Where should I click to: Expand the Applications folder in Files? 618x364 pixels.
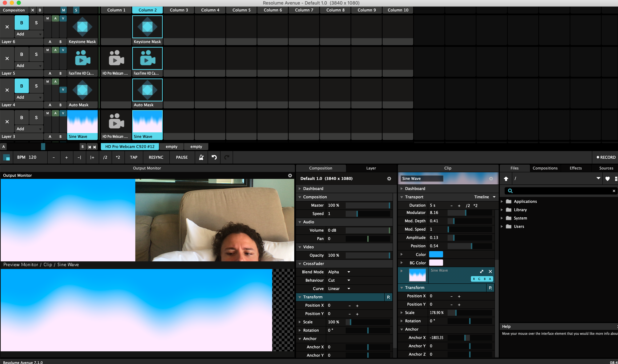pos(502,201)
